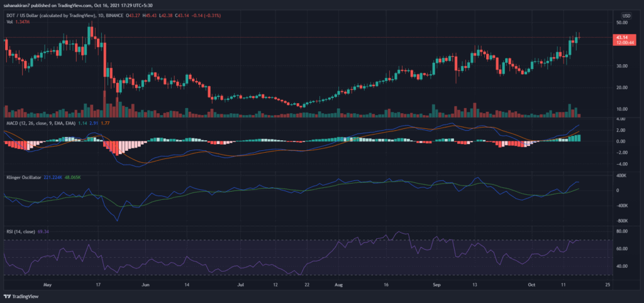Click the MACD line value '2.91'
Image resolution: width=644 pixels, height=303 pixels.
92,123
